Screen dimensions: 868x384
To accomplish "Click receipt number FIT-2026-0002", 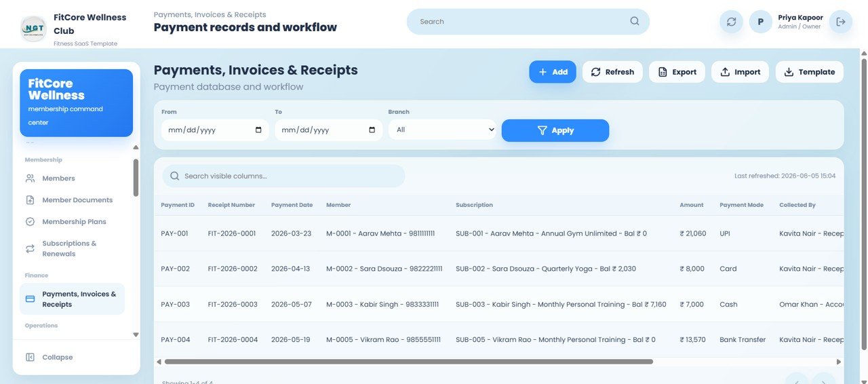I will pos(233,269).
